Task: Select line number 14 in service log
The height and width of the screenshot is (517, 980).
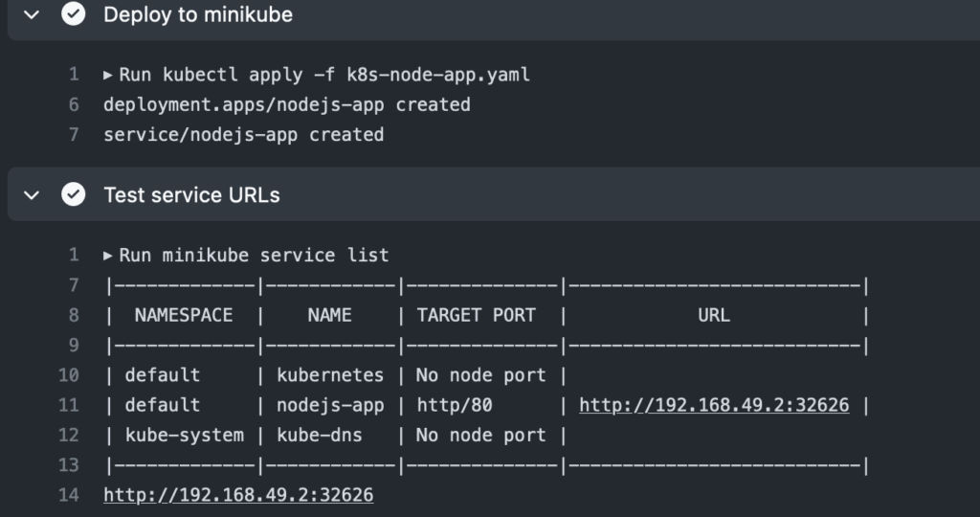Action: click(x=69, y=495)
